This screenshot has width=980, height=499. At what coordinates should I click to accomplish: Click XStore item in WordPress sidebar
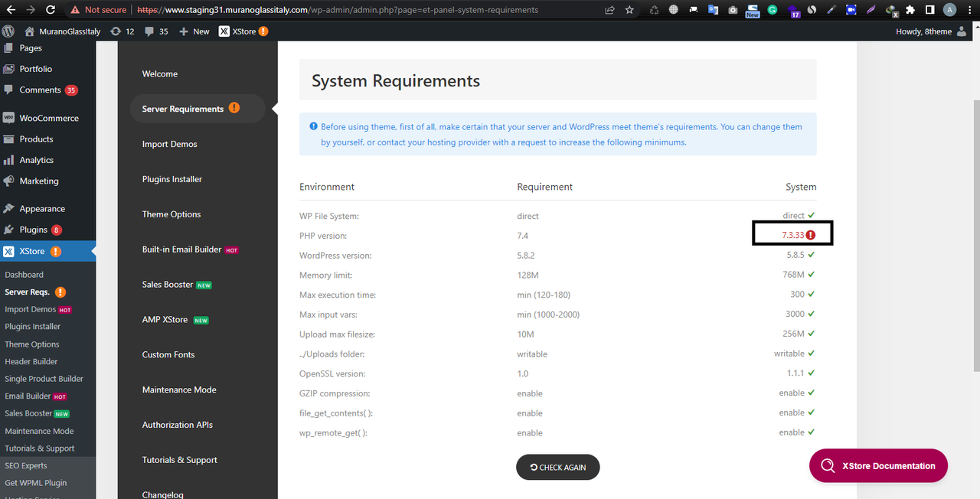[x=48, y=251]
